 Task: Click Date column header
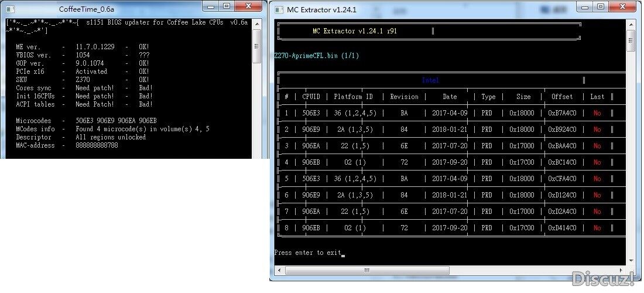click(x=450, y=97)
